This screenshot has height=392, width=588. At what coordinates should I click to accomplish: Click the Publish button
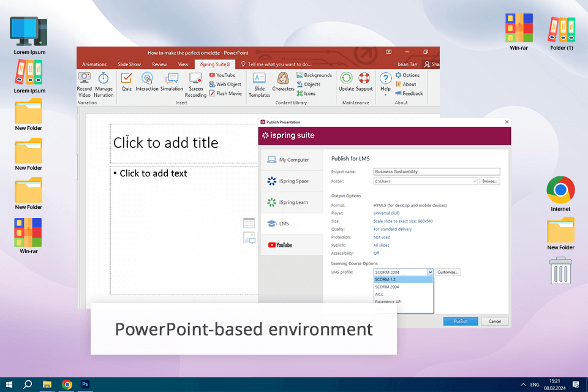tap(461, 321)
